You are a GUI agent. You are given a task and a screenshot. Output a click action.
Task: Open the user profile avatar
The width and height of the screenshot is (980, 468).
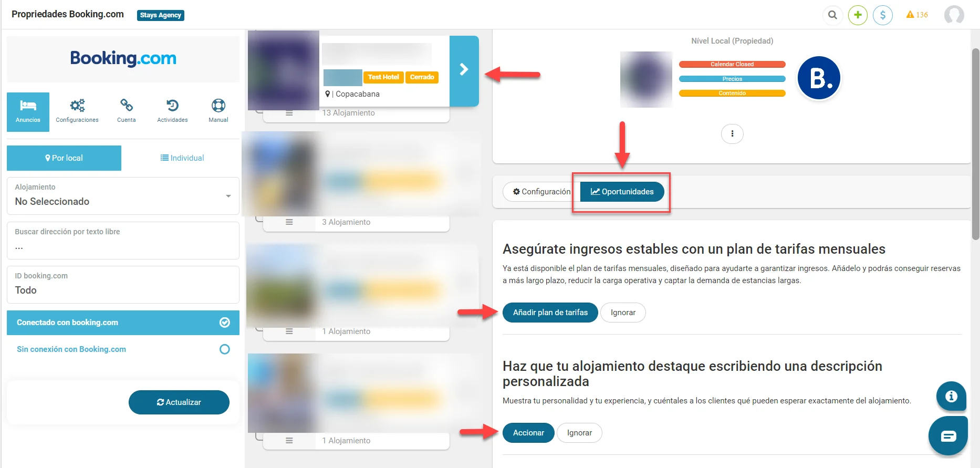coord(954,15)
